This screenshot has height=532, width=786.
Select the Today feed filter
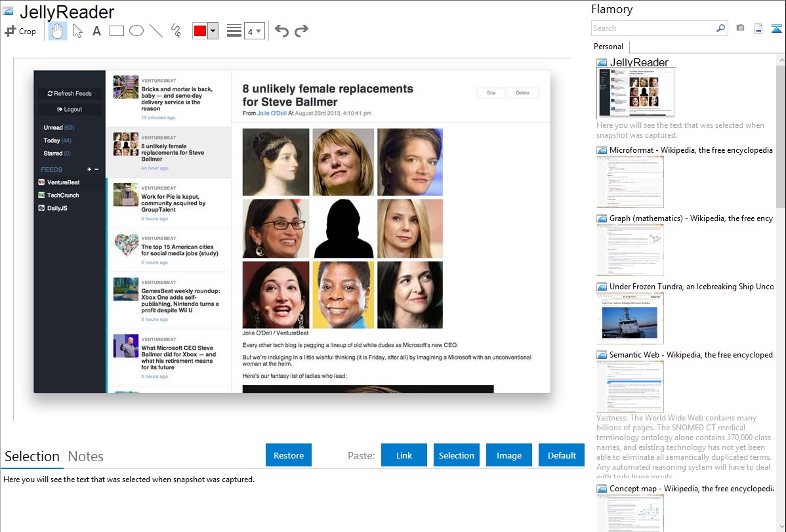click(x=57, y=140)
